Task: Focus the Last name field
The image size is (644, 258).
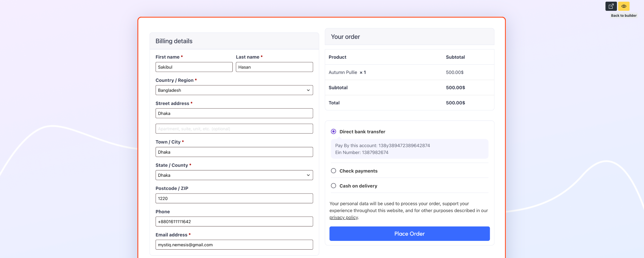Action: [274, 67]
